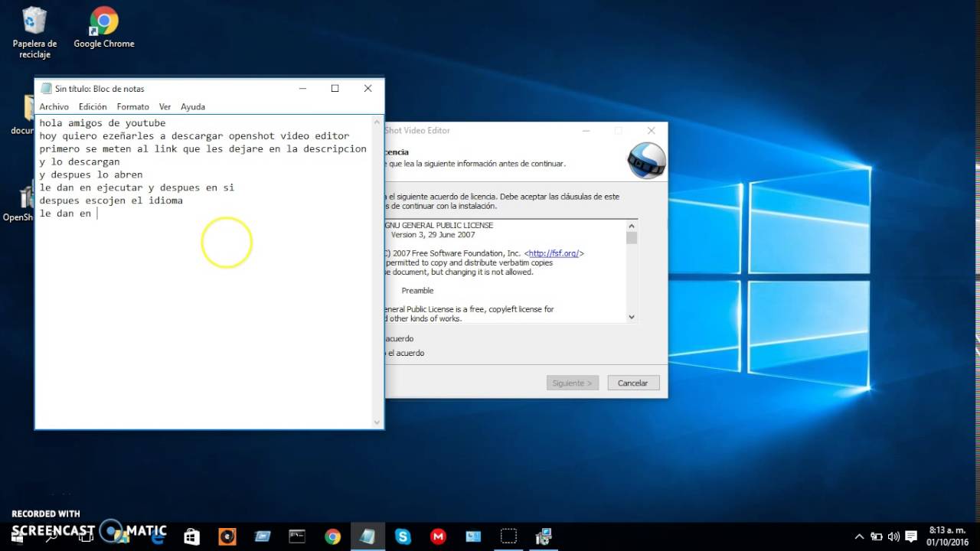The width and height of the screenshot is (980, 551).
Task: Open volume control in the system tray
Action: (893, 536)
